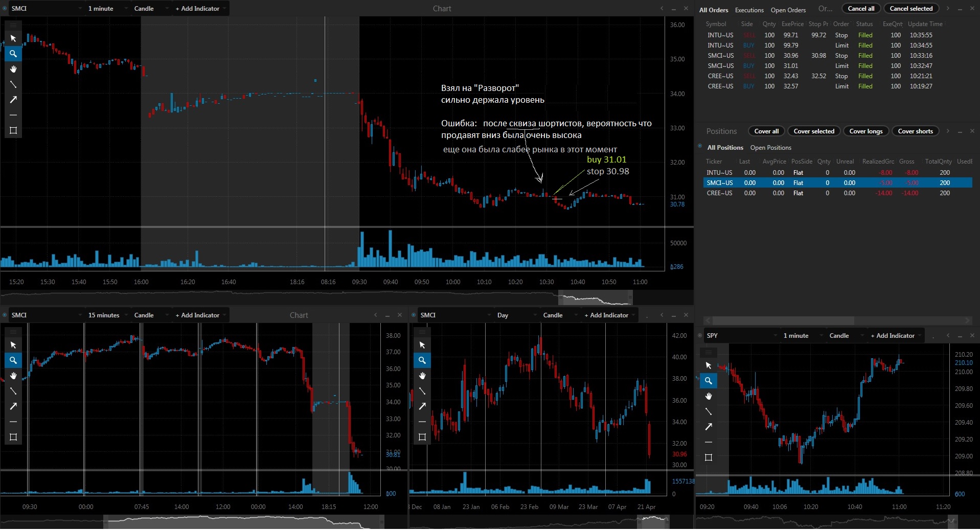Toggle link circle on SMCI 1 minute chart
This screenshot has height=531, width=980.
point(5,8)
